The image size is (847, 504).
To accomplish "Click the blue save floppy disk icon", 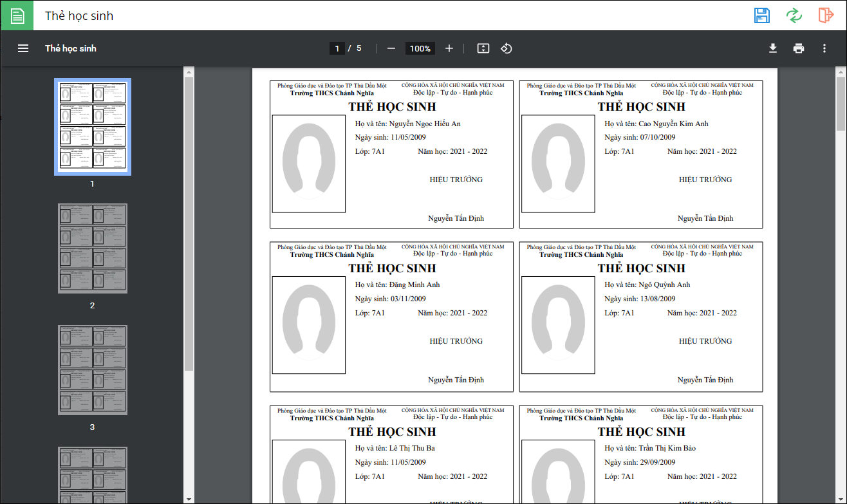I will (x=762, y=15).
